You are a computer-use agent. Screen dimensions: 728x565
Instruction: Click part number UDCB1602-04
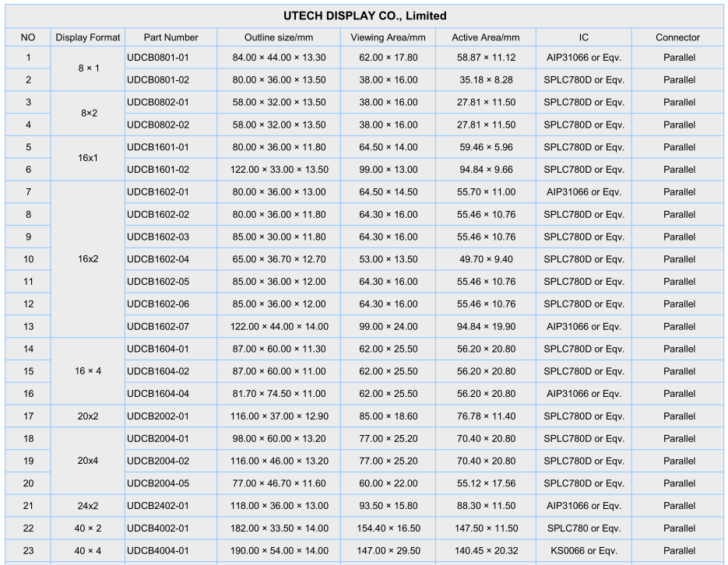158,259
